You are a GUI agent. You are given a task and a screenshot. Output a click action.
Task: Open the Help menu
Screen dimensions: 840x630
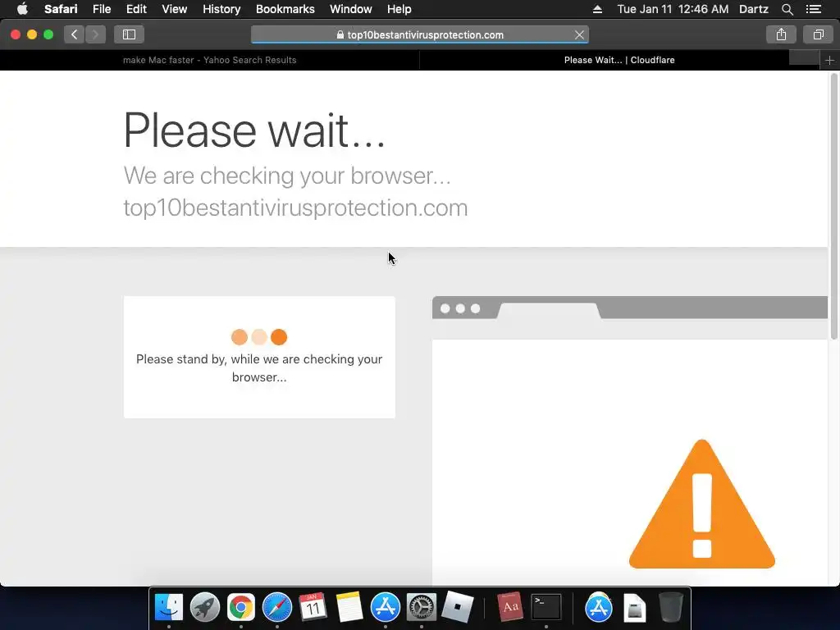click(399, 9)
